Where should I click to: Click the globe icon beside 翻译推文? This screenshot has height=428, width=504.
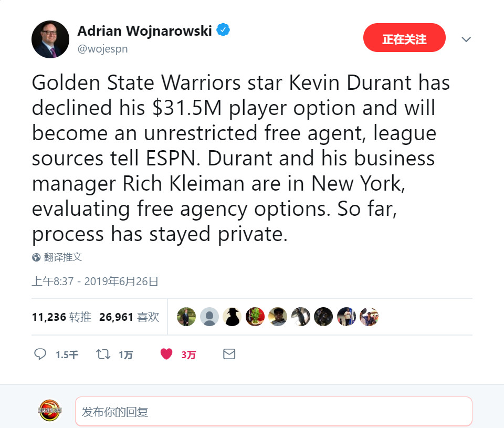[36, 257]
